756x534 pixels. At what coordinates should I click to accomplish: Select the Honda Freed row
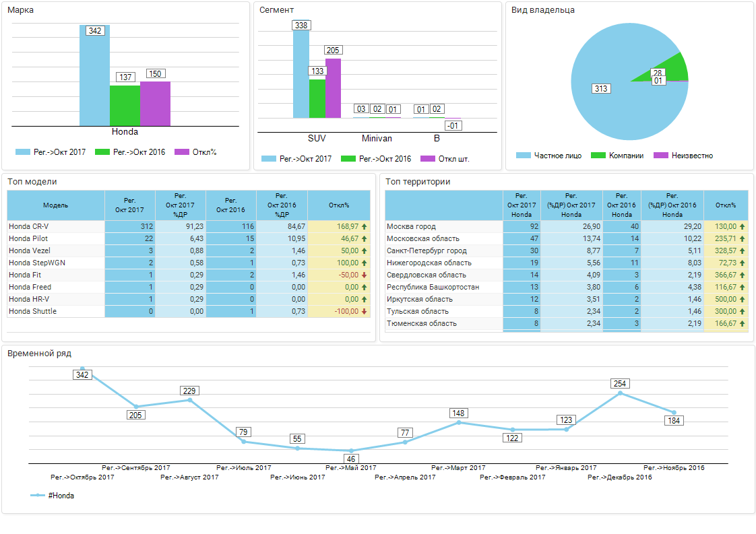[189, 287]
